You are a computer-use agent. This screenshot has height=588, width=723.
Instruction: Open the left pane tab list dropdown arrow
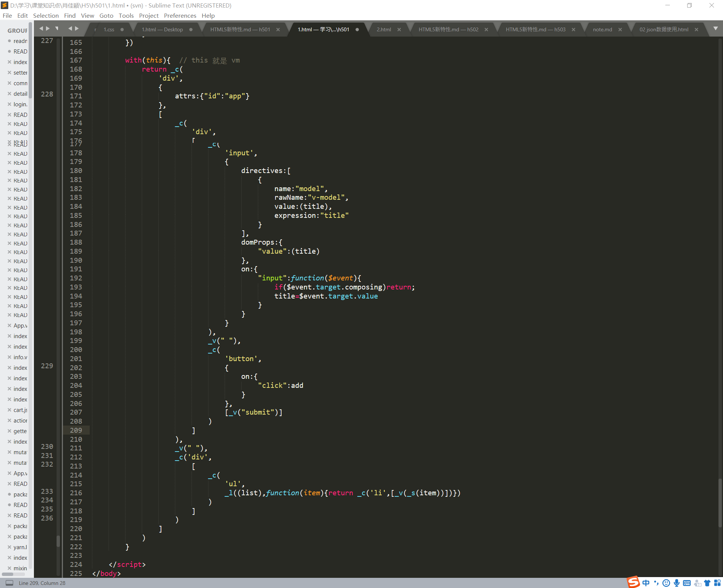pos(57,28)
